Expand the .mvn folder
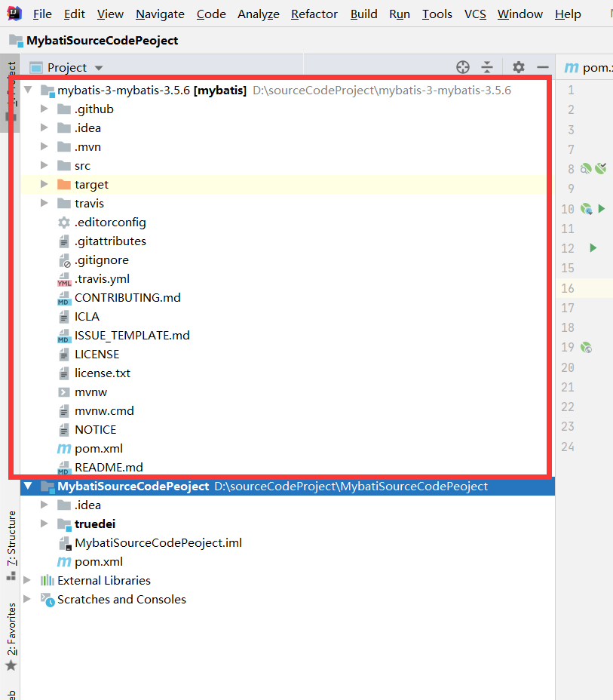The image size is (613, 700). click(44, 146)
